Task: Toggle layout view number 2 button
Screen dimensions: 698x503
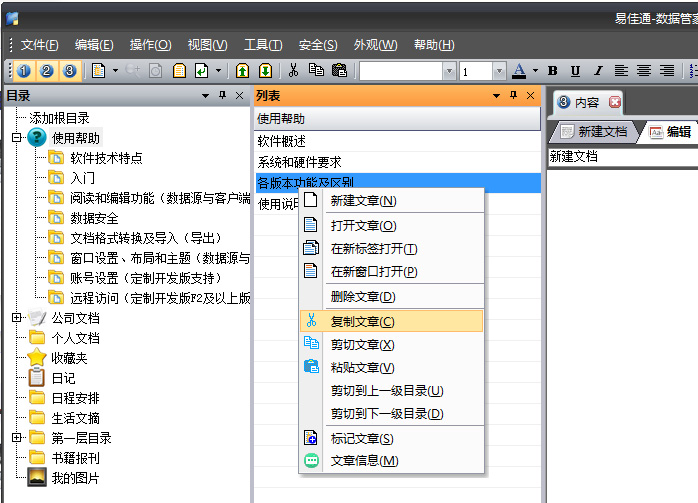Action: pos(46,71)
